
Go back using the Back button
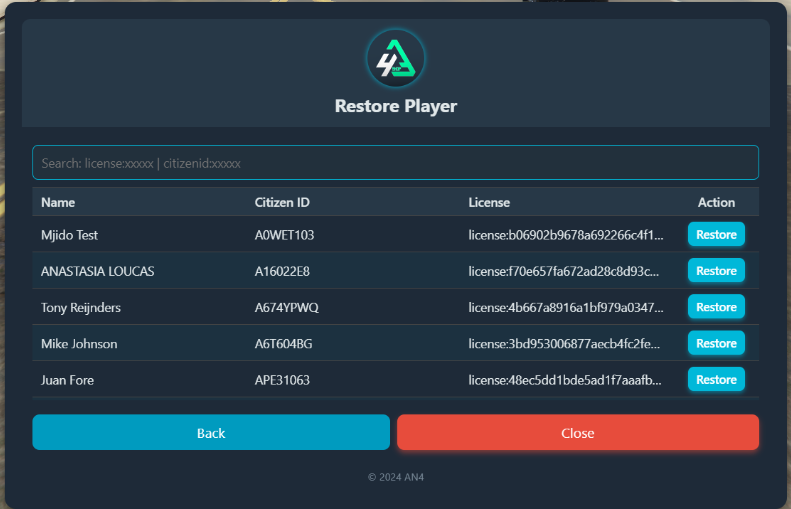[211, 432]
